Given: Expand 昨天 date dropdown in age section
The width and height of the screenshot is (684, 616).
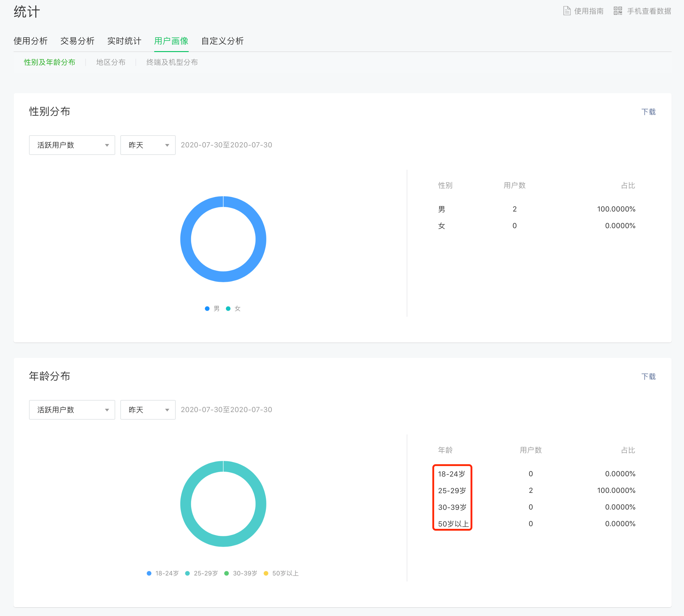Looking at the screenshot, I should pyautogui.click(x=148, y=410).
